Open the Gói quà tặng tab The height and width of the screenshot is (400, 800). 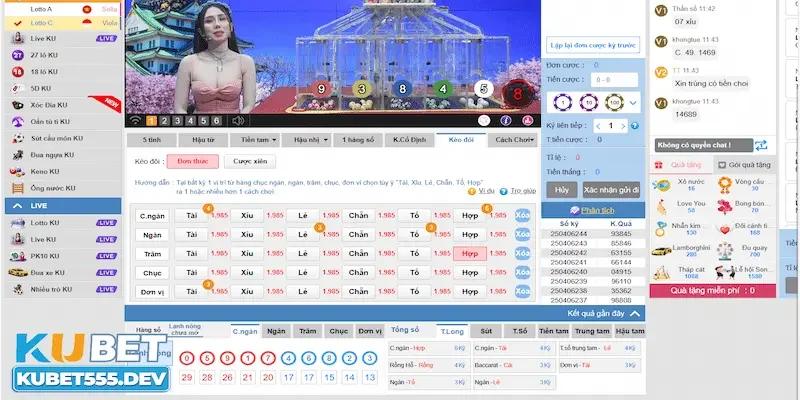point(744,165)
